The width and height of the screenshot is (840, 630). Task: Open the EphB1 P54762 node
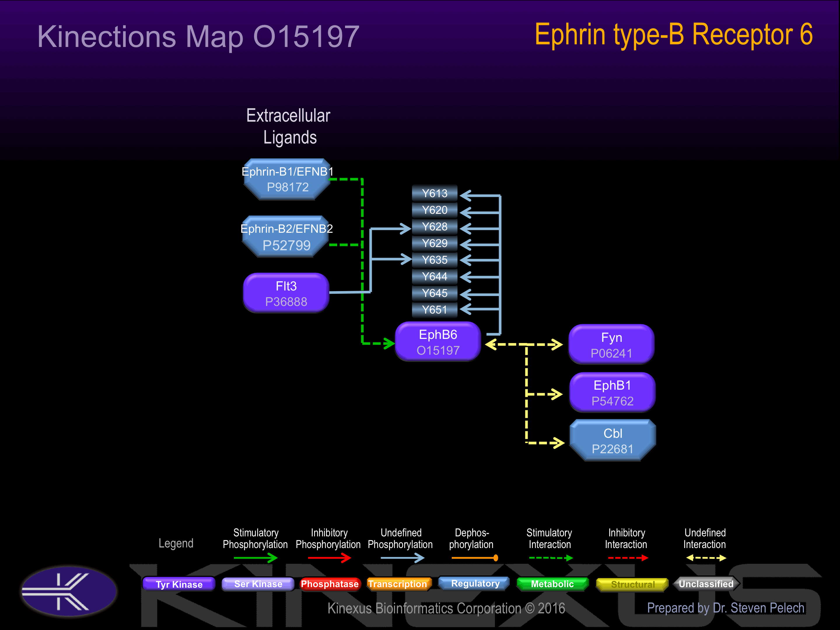coord(612,392)
